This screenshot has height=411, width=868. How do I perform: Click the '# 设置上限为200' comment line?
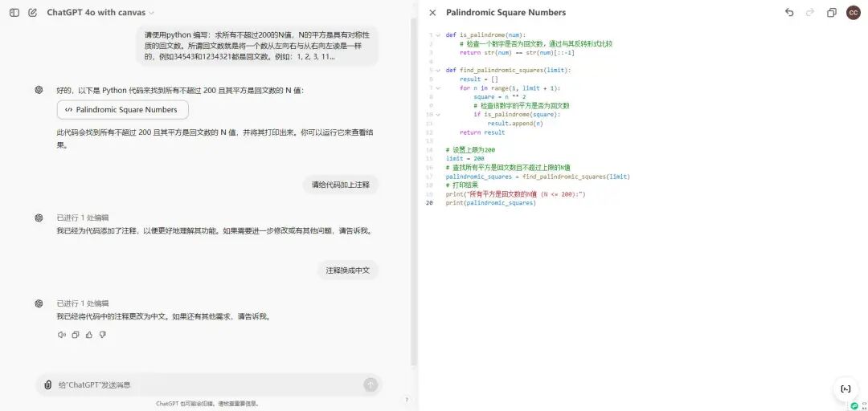point(470,150)
